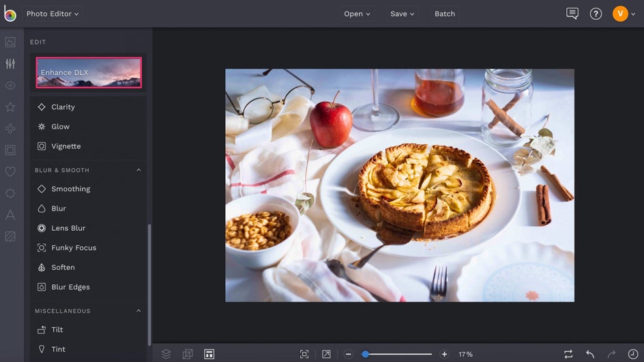The height and width of the screenshot is (362, 644).
Task: Open the feedback chat icon
Action: coord(572,14)
